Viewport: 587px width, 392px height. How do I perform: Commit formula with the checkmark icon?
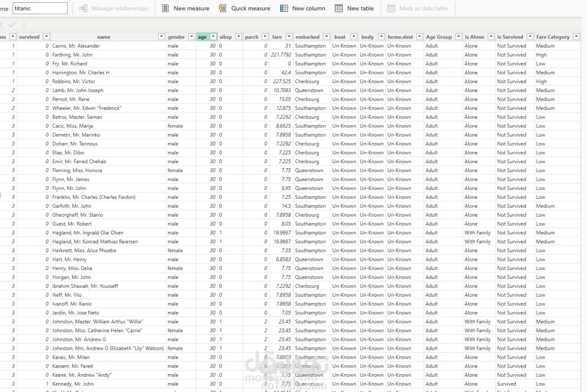13,24
